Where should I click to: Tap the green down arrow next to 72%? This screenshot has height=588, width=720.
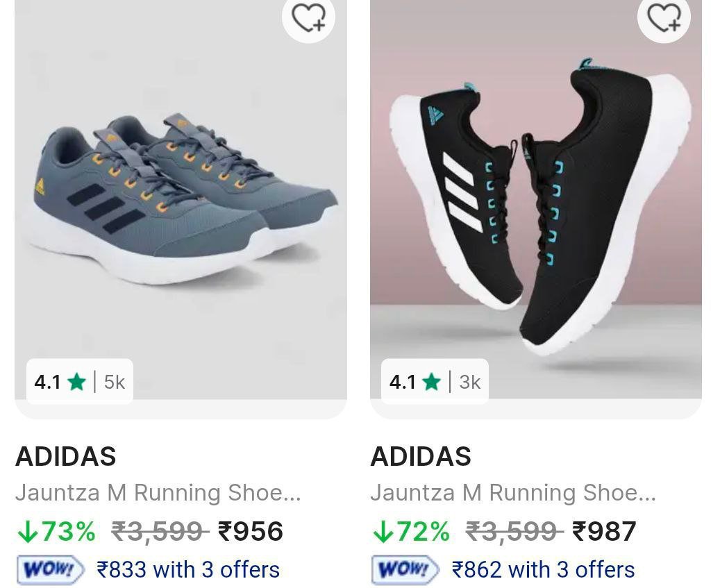point(383,532)
